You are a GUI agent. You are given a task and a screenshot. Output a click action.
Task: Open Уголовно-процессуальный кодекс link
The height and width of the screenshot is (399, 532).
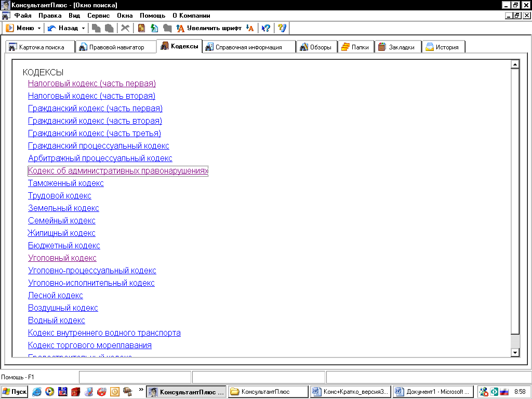pos(92,270)
